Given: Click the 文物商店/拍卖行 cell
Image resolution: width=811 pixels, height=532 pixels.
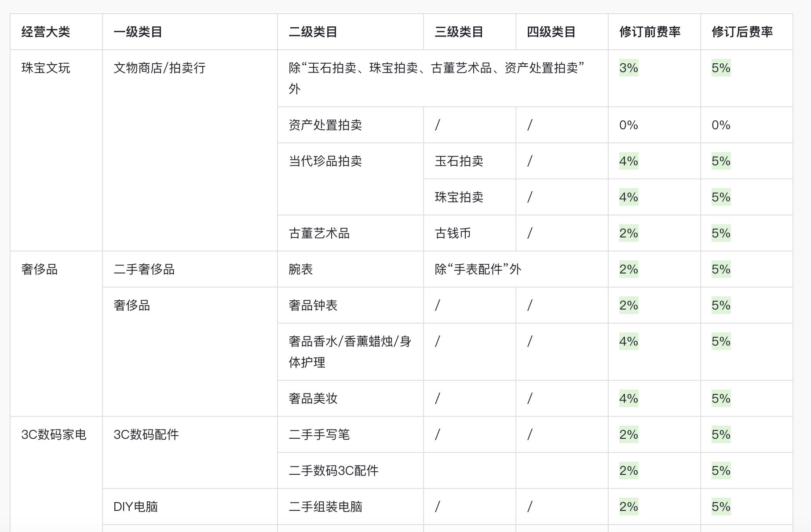Looking at the screenshot, I should pos(160,68).
